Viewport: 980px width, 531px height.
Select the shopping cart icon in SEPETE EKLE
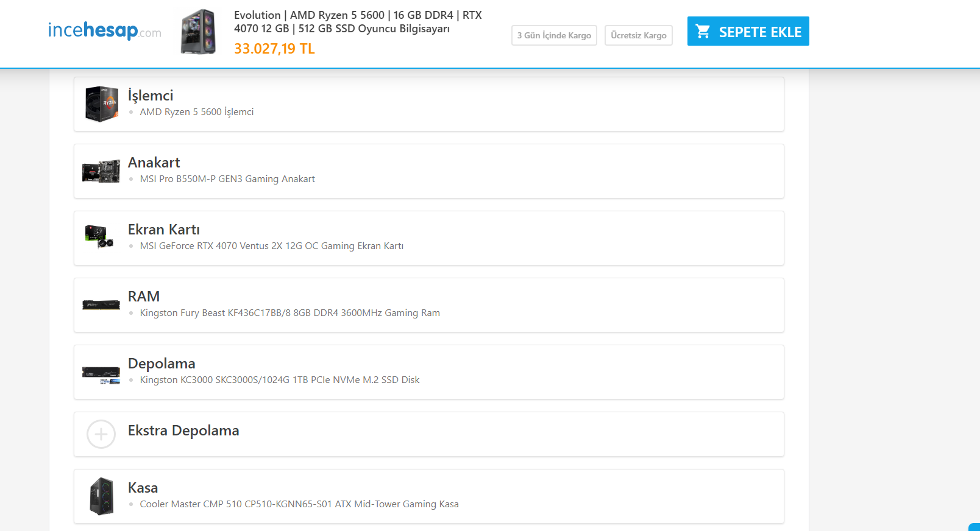pyautogui.click(x=703, y=32)
